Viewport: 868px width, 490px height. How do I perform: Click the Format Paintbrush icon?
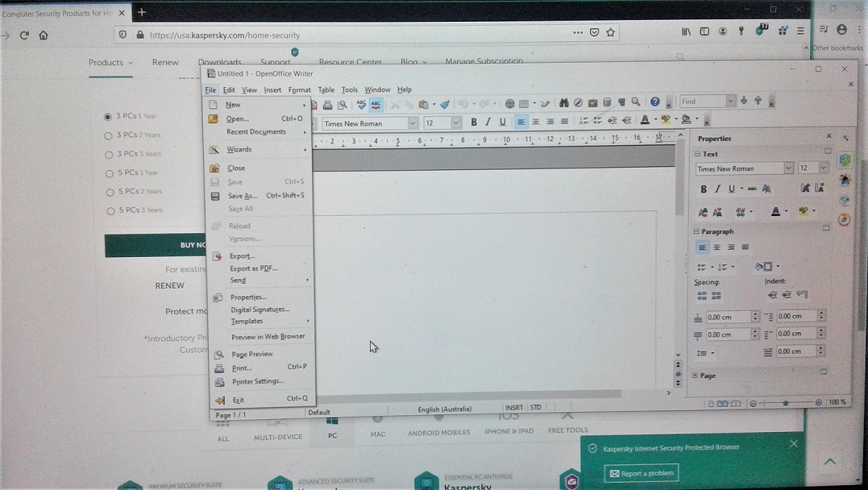445,103
